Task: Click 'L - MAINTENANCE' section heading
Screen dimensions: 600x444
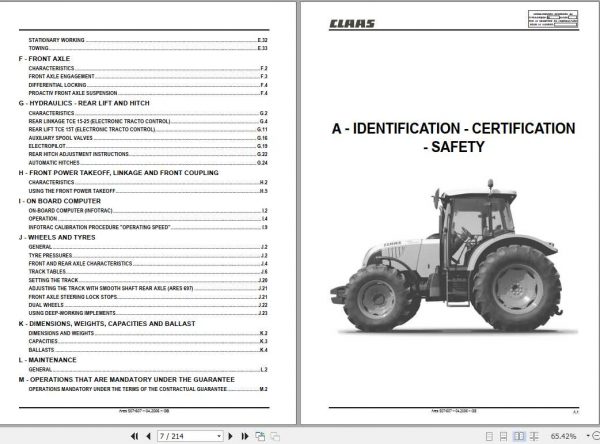Action: point(47,360)
